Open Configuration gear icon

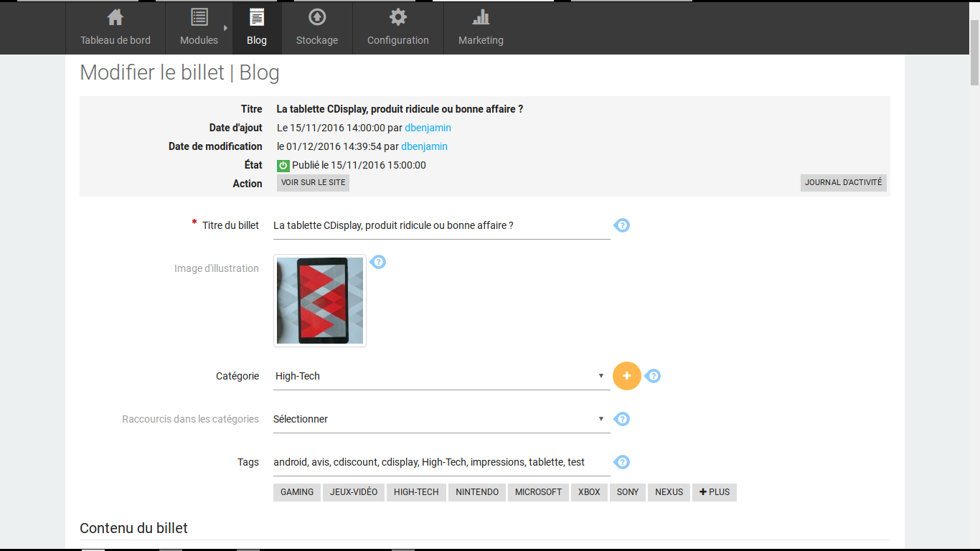click(397, 17)
